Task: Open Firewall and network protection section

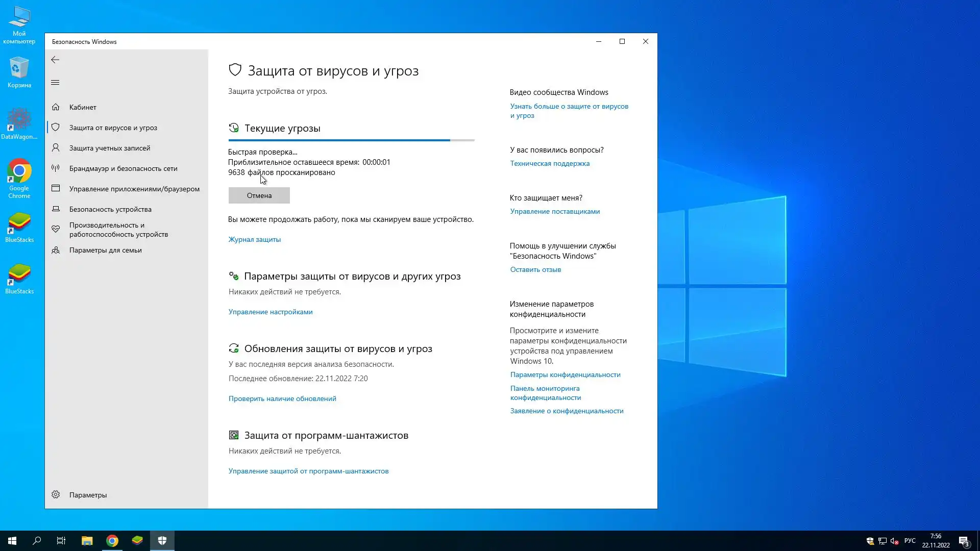Action: (x=123, y=168)
